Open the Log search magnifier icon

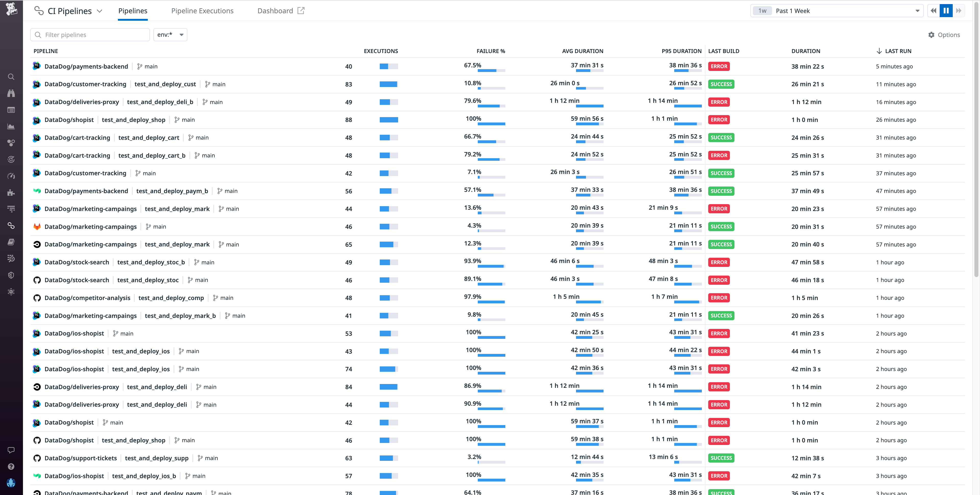tap(11, 258)
